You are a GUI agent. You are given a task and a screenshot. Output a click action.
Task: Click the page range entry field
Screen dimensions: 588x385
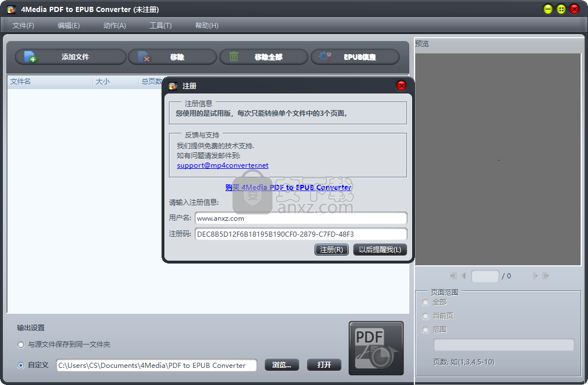(504, 345)
